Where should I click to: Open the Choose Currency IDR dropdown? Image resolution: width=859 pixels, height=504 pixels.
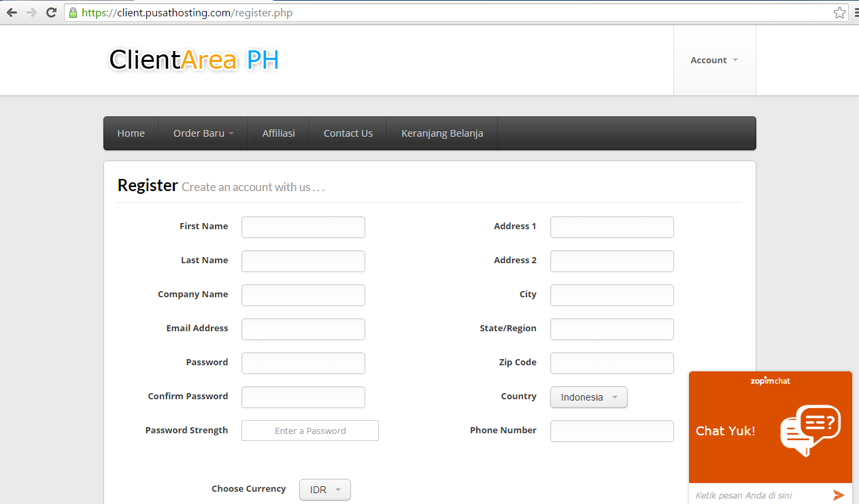[x=324, y=489]
